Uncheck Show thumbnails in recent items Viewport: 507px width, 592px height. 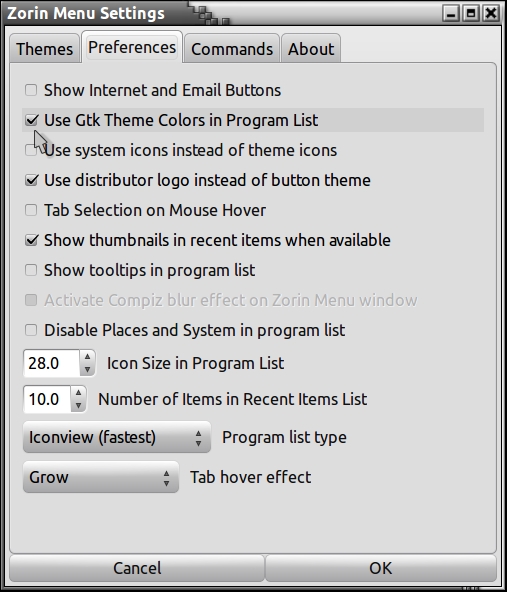[x=31, y=240]
